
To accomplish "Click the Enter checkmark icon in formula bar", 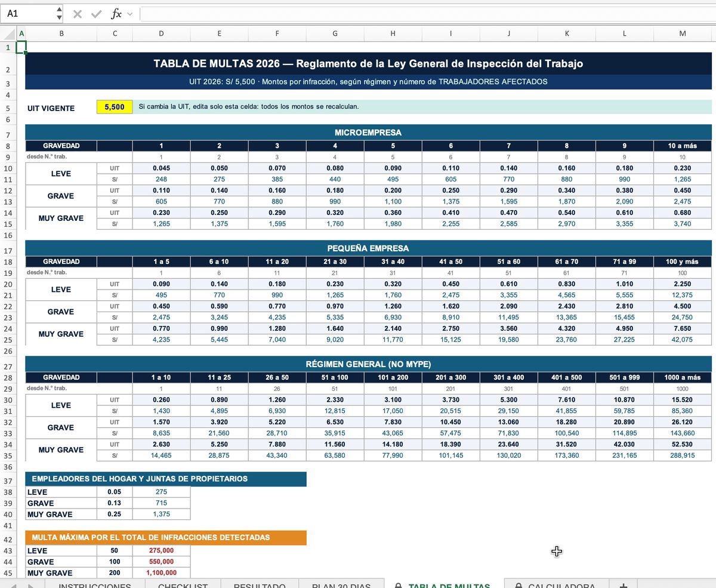I will (96, 14).
